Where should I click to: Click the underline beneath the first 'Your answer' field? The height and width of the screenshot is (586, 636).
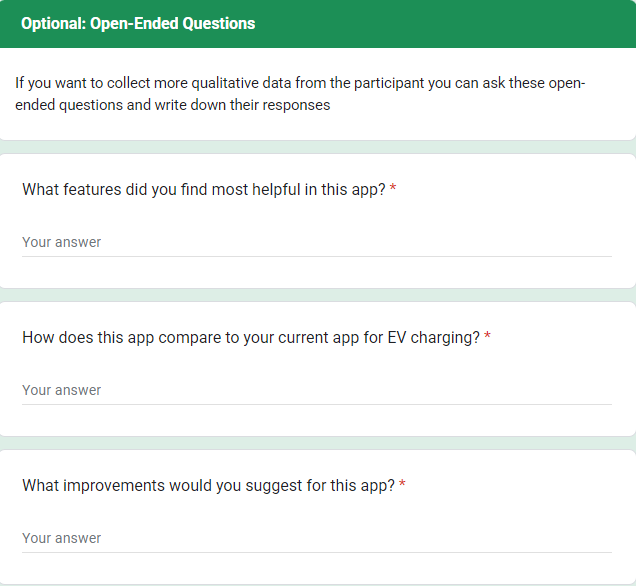316,256
